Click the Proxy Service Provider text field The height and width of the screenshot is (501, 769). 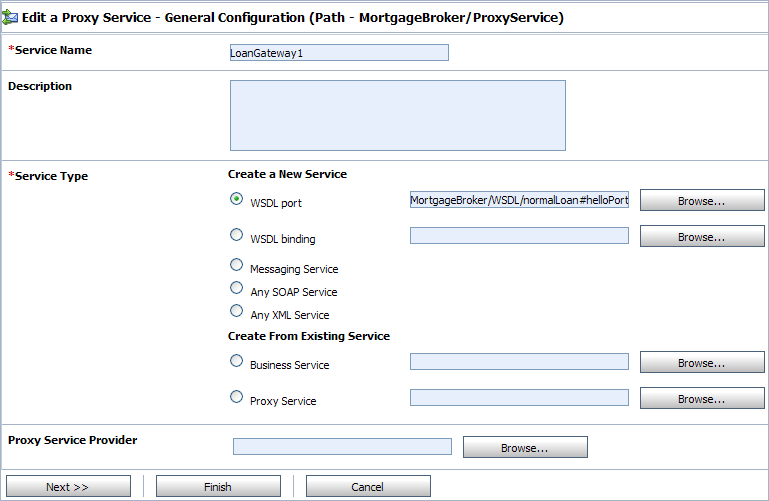[x=342, y=447]
